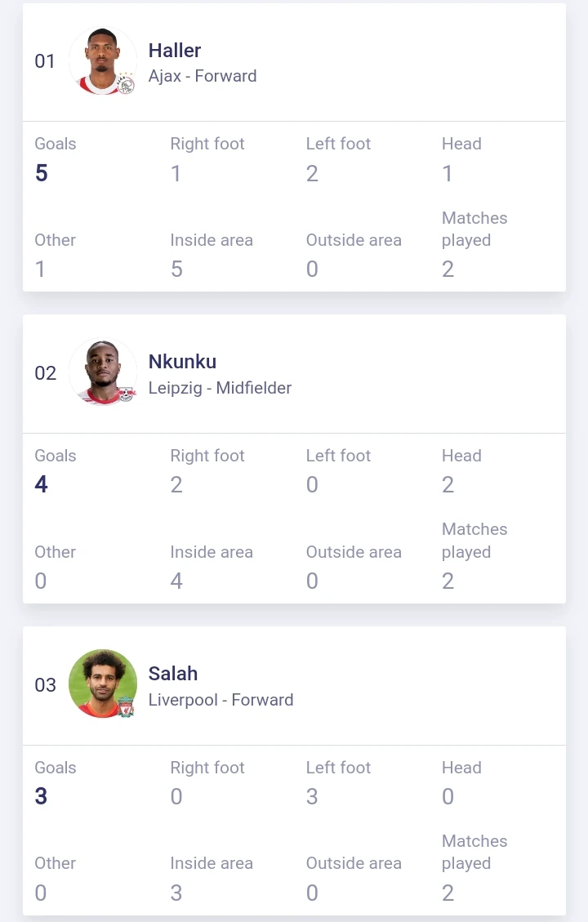Click the Liverpool club badge icon
Viewport: 588px width, 922px height.
tap(126, 707)
